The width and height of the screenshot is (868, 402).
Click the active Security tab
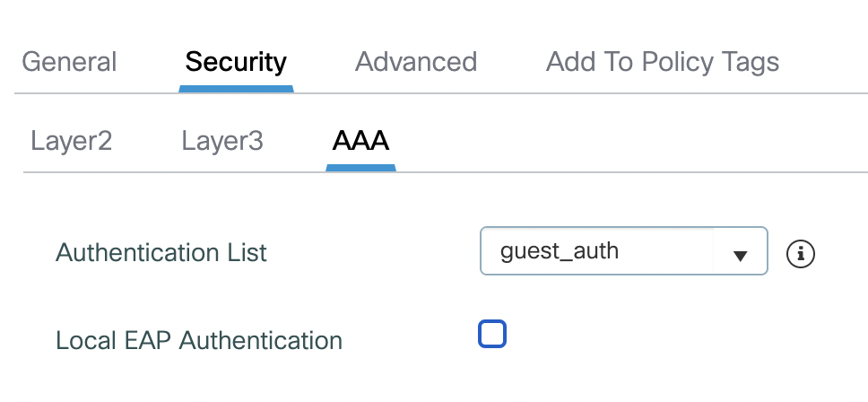[x=236, y=62]
